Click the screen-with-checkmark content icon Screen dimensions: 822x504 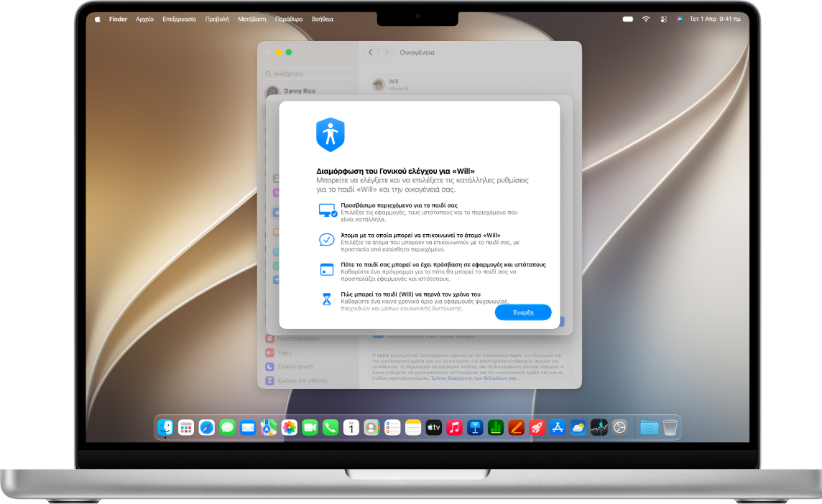[x=328, y=210]
